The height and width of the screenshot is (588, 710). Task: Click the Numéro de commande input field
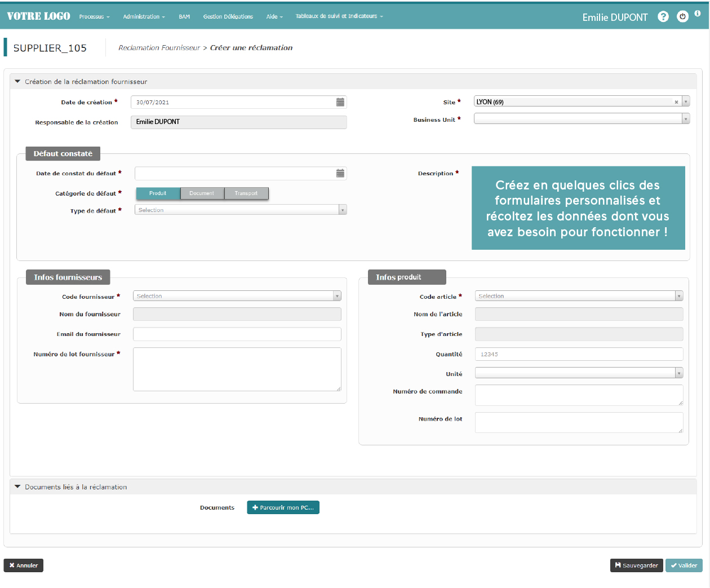pyautogui.click(x=578, y=395)
